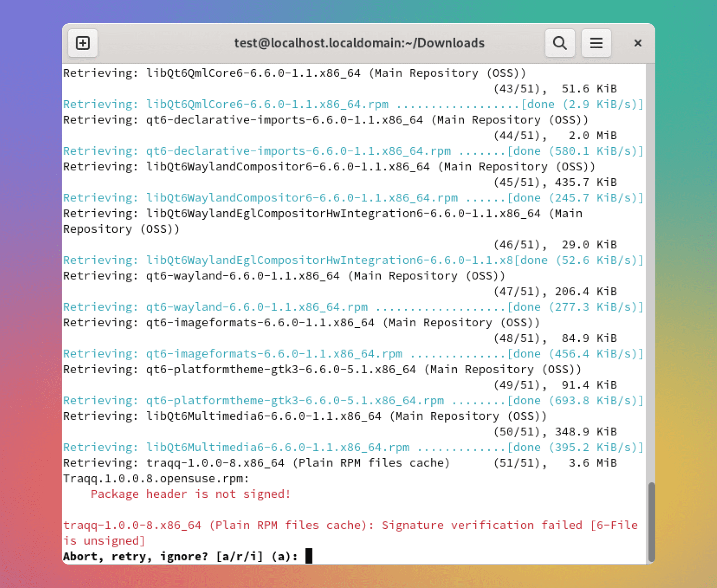
Task: Click the 'Traqq.1.0.0.8.opensuse.rpm:' line
Action: click(x=156, y=479)
